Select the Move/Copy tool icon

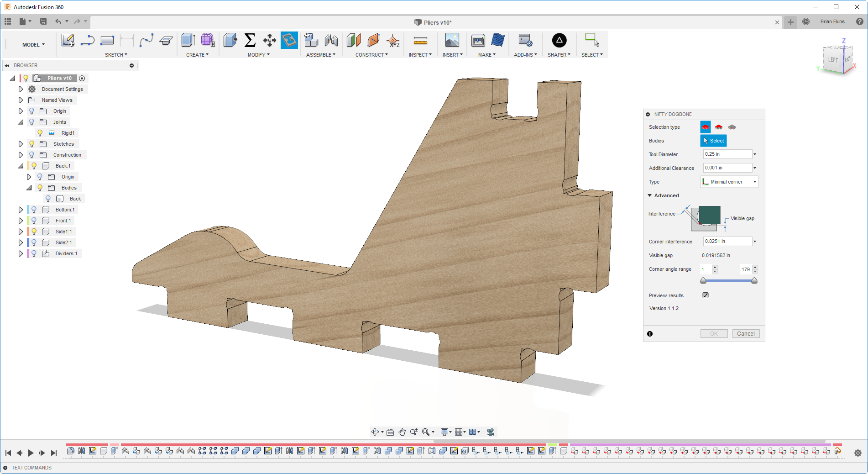pos(269,41)
